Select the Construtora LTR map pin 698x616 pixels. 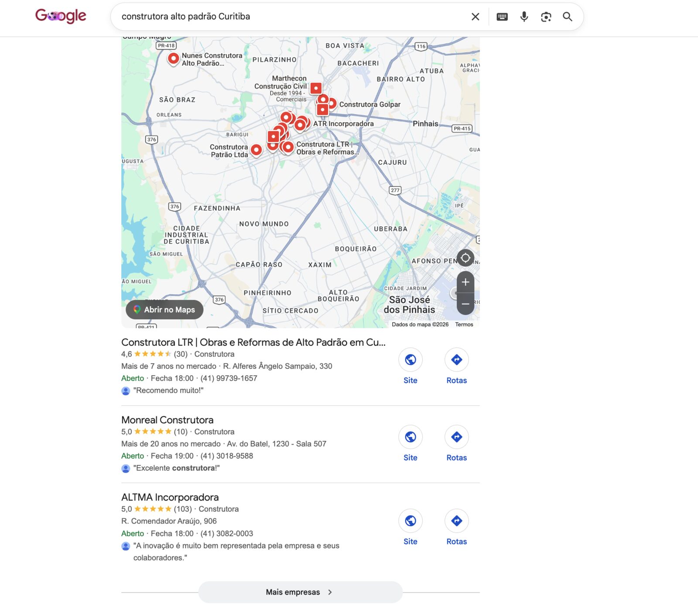pyautogui.click(x=288, y=147)
